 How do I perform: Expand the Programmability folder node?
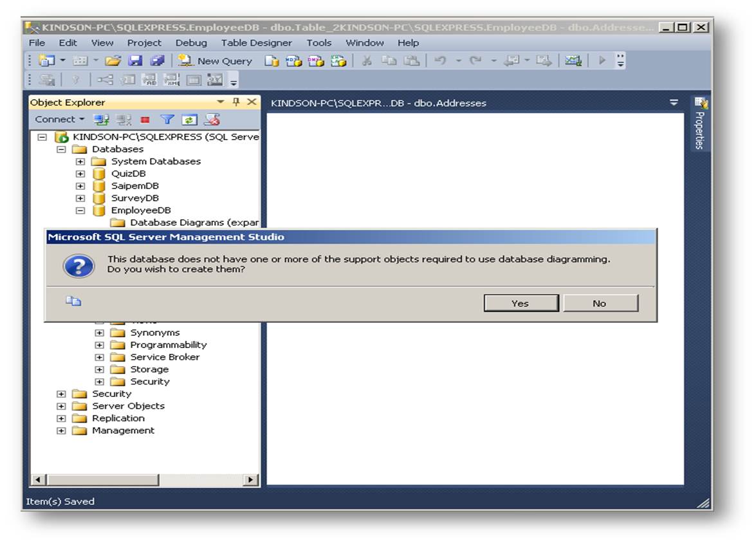(100, 344)
